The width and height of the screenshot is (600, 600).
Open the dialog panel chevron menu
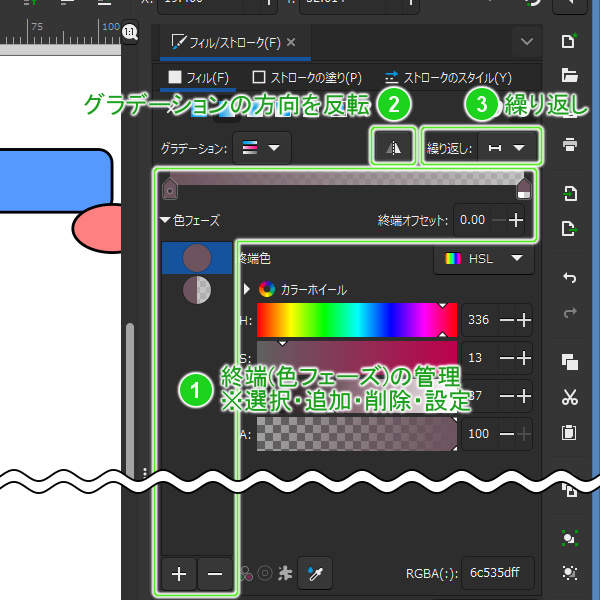[x=527, y=41]
